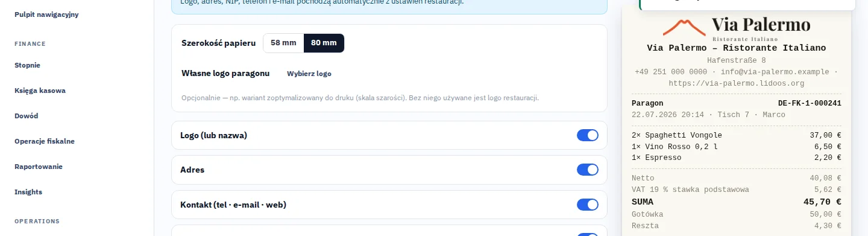Toggle Kontakt (tel · e-mail · web) switch
Screen dimensions: 868x236
tap(588, 205)
